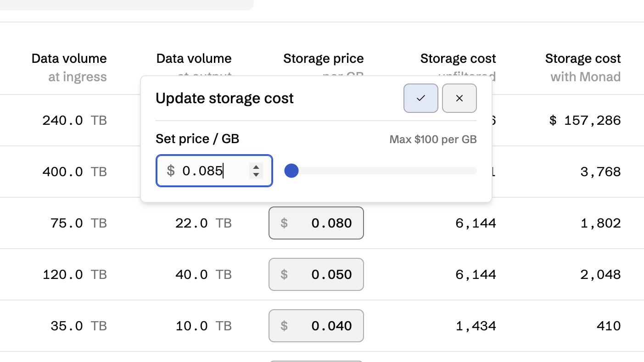Image resolution: width=644 pixels, height=362 pixels.
Task: Select the dollar sign in the price field
Action: click(x=172, y=170)
